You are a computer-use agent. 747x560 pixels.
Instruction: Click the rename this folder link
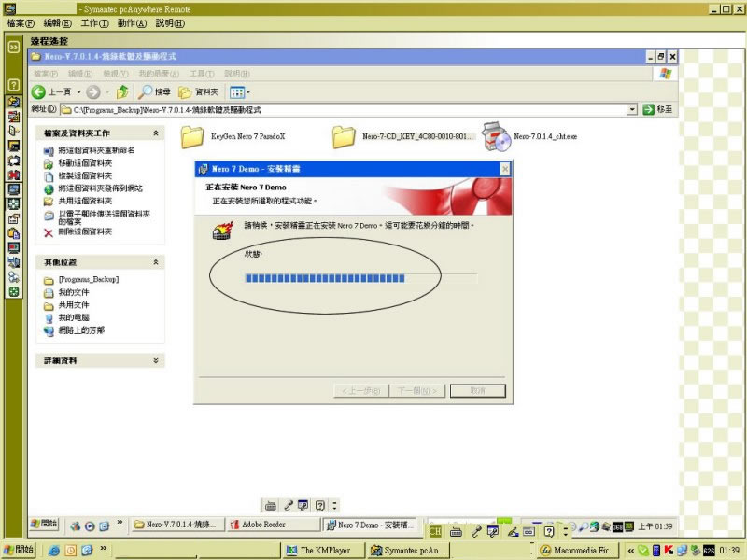click(96, 150)
